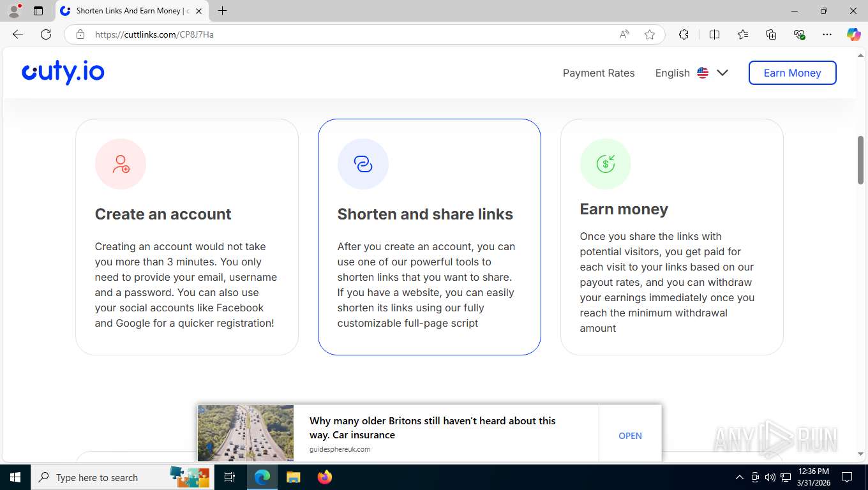
Task: Toggle split screen view
Action: click(715, 34)
